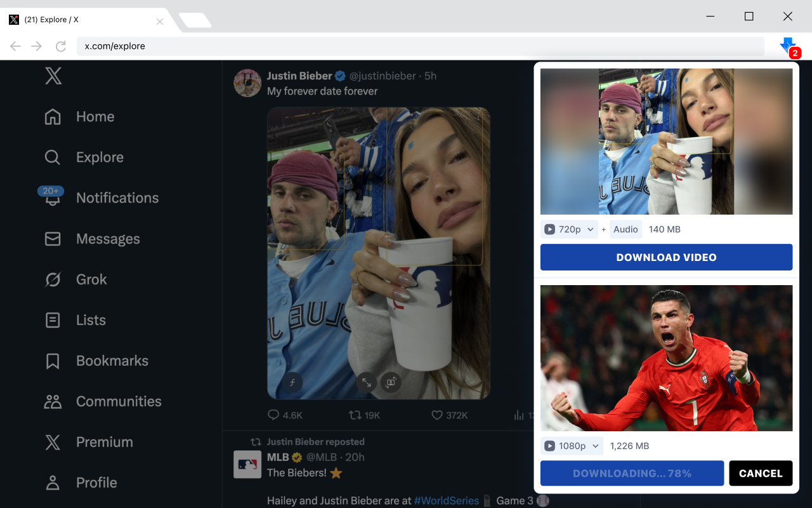Maximize the browser window
Image resolution: width=812 pixels, height=508 pixels.
749,17
